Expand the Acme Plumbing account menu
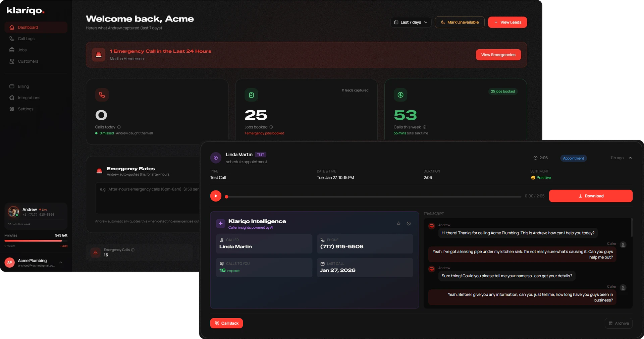 [x=61, y=263]
